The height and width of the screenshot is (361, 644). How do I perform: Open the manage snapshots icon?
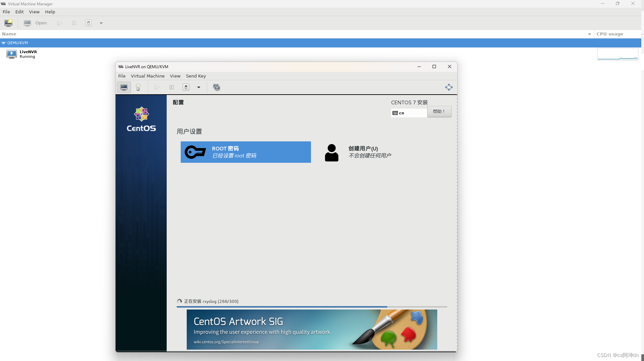pyautogui.click(x=217, y=87)
